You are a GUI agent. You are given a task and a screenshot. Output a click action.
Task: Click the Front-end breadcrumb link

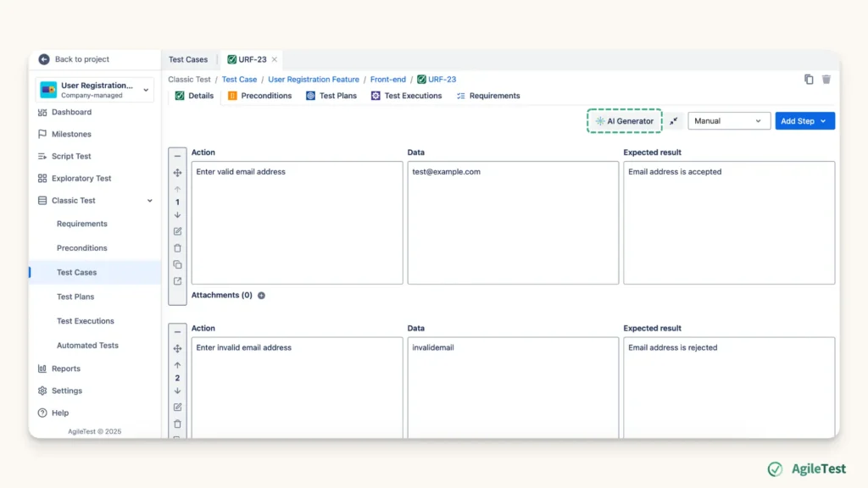[388, 79]
